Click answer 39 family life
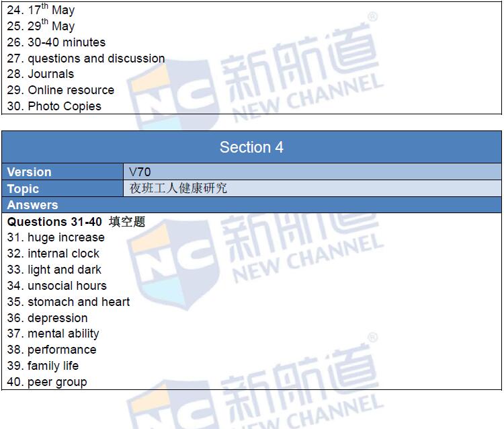504x429 pixels. pos(43,366)
